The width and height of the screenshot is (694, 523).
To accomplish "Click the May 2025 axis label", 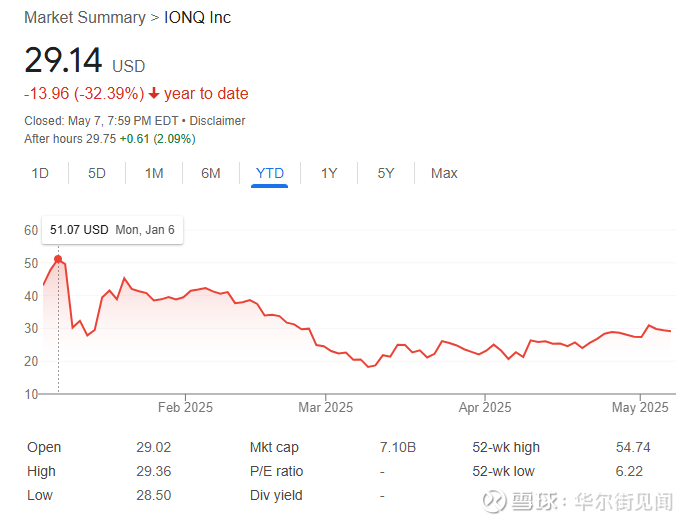I will (639, 407).
